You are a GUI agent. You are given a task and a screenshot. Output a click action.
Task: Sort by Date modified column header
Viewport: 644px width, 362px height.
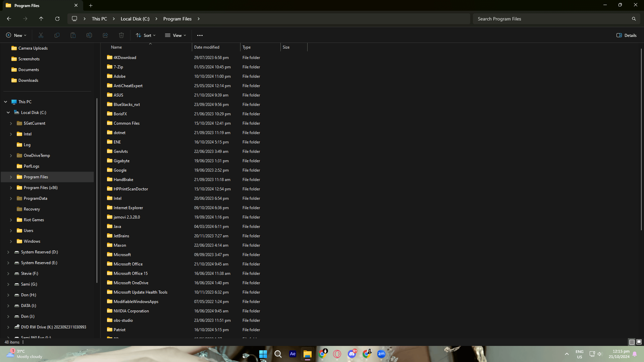click(x=216, y=47)
